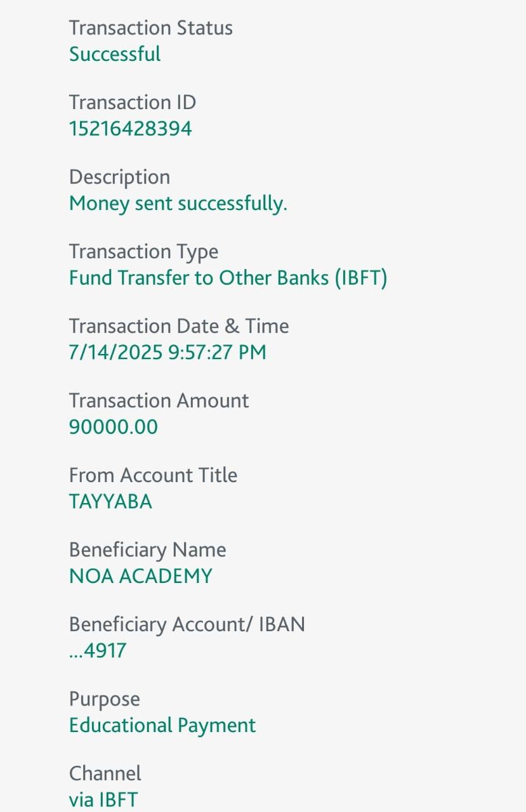This screenshot has width=526, height=812.
Task: Select the 90000.00 amount value
Action: click(x=113, y=427)
